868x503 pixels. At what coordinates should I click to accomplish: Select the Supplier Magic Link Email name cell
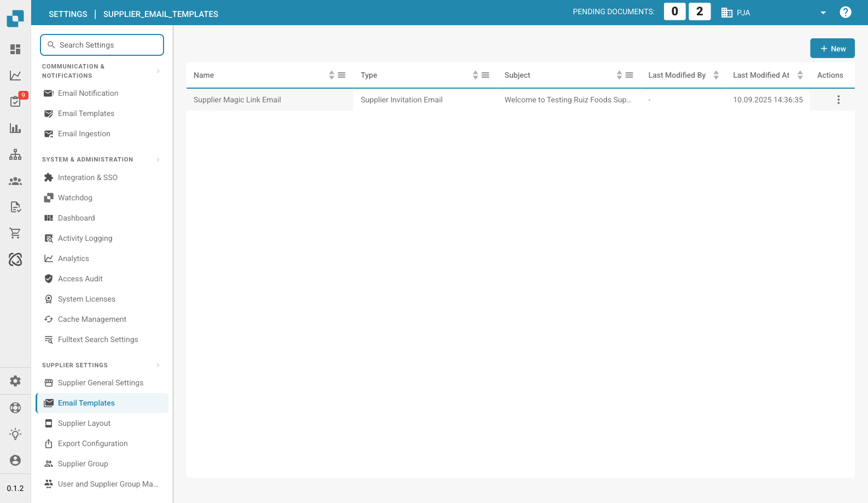tap(270, 100)
